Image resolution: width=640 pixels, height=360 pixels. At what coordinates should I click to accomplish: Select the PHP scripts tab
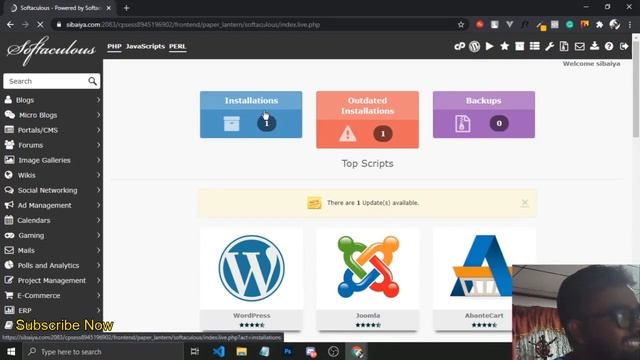(114, 47)
